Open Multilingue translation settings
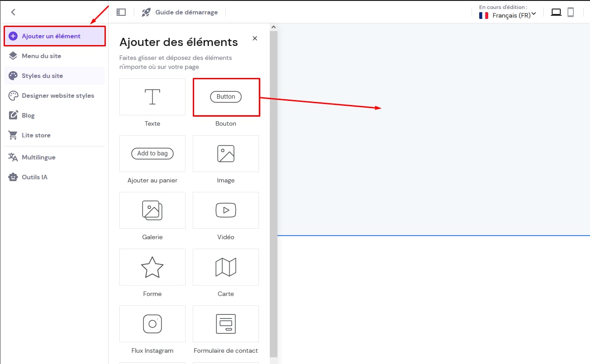Screen dimensions: 590x364 pyautogui.click(x=38, y=157)
